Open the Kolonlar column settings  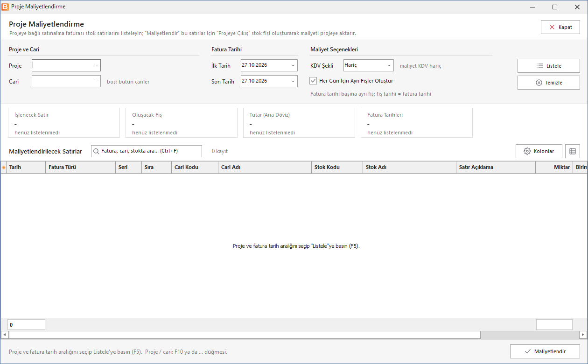539,151
